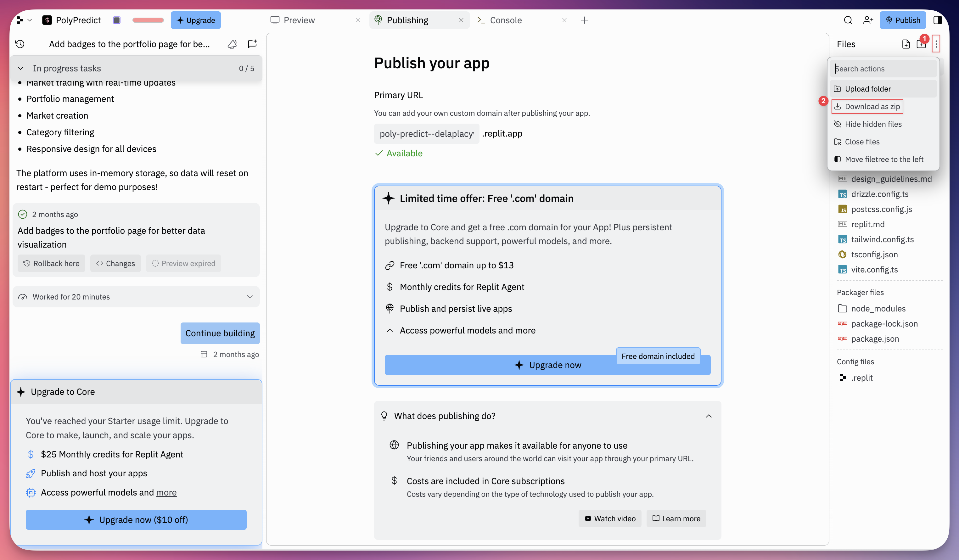Switch to the Console tab
Image resolution: width=959 pixels, height=560 pixels.
coord(505,20)
